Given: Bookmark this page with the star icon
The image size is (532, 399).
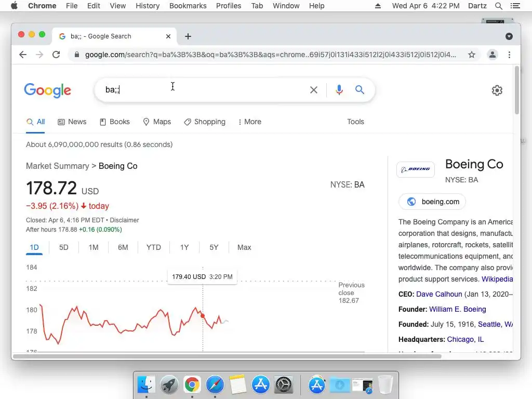Looking at the screenshot, I should click(x=472, y=55).
